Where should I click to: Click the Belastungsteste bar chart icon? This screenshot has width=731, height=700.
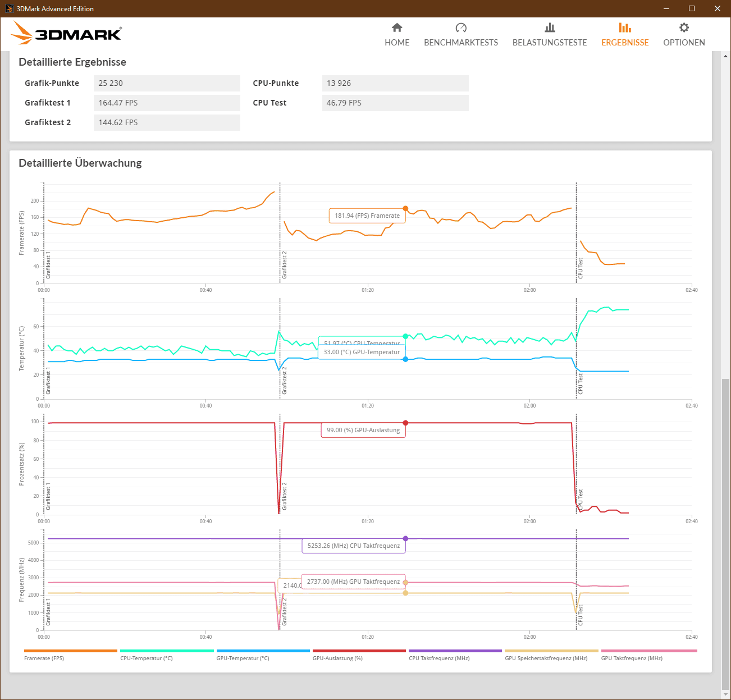pyautogui.click(x=550, y=28)
